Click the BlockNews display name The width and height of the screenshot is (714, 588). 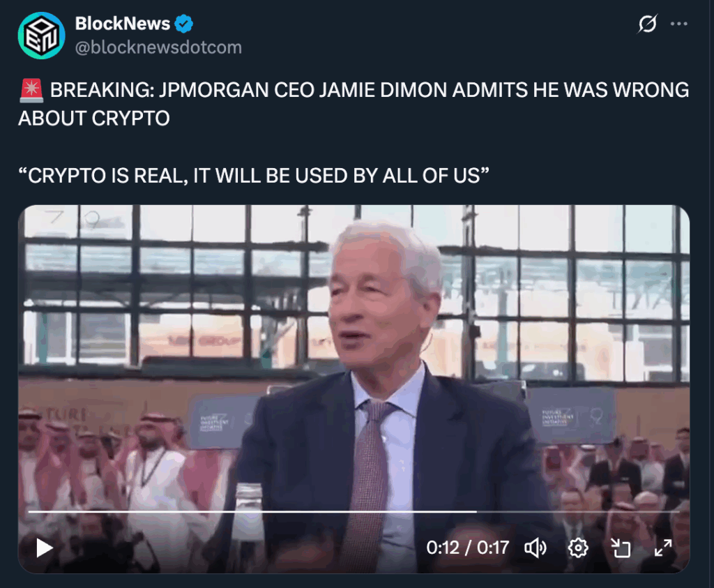123,24
